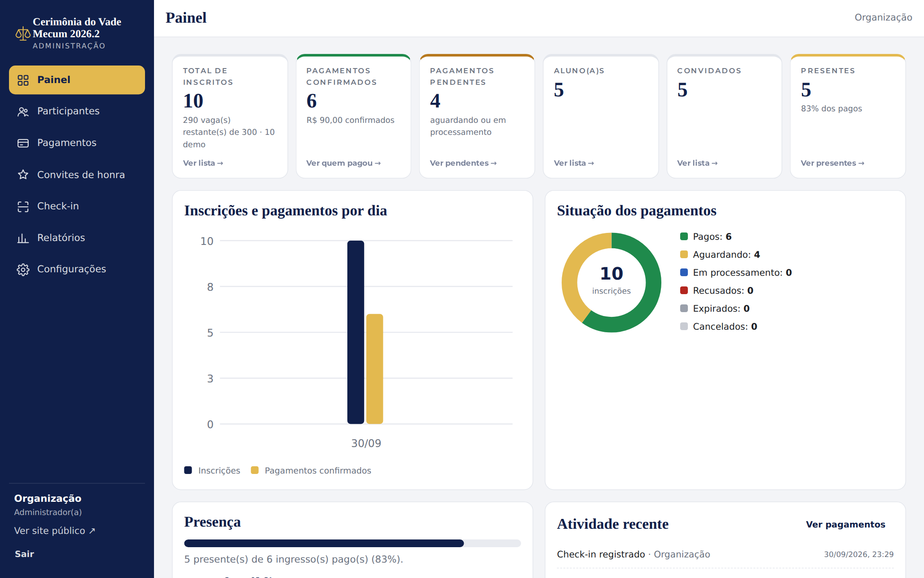
Task: Click the Pagamentos card icon
Action: pyautogui.click(x=23, y=143)
